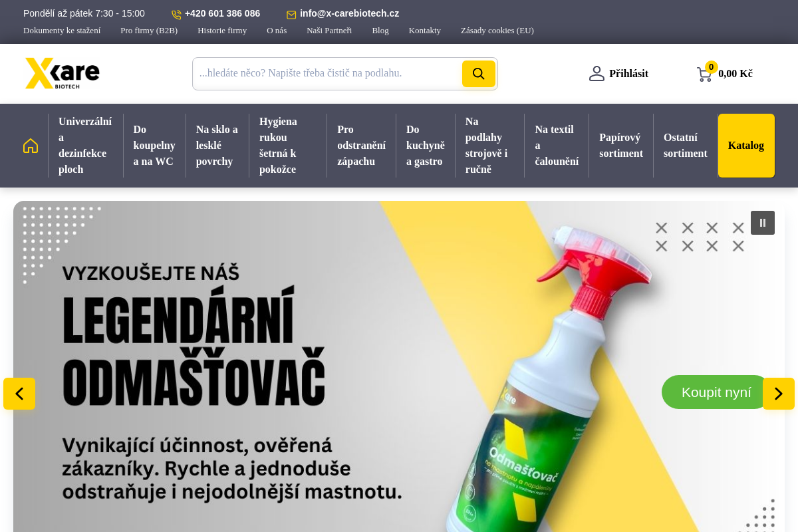Click the phone icon next to the number

176,13
